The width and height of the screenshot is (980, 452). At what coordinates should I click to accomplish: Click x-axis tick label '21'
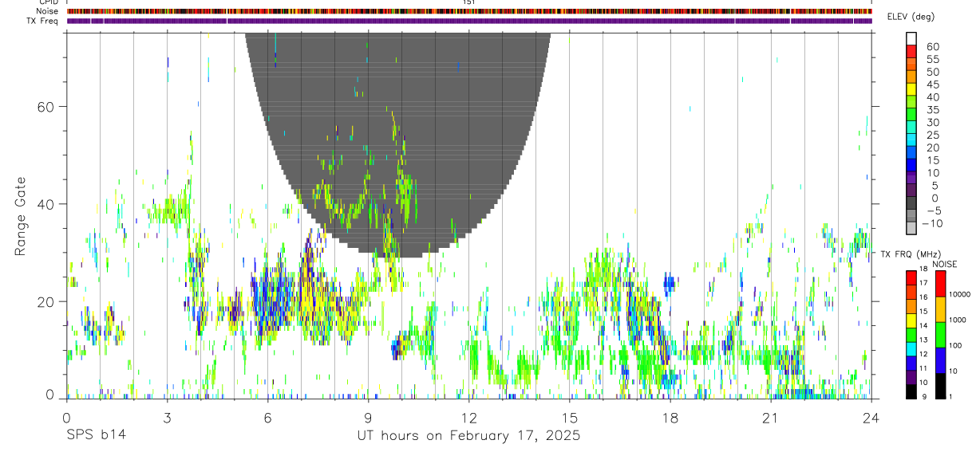770,418
